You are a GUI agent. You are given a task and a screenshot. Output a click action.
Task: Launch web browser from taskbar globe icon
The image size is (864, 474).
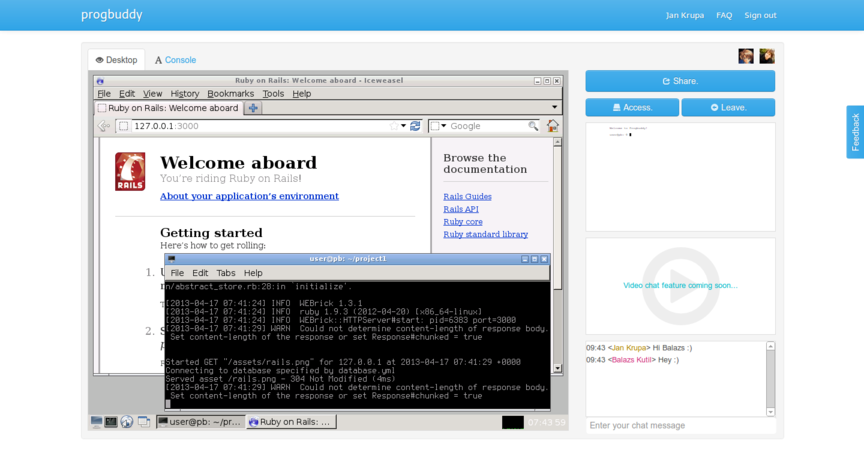click(x=127, y=422)
